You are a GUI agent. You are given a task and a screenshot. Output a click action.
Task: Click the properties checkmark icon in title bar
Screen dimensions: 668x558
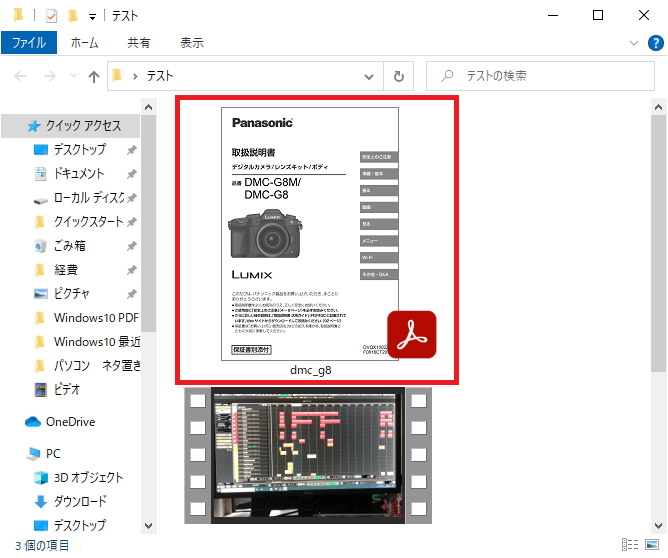point(51,16)
